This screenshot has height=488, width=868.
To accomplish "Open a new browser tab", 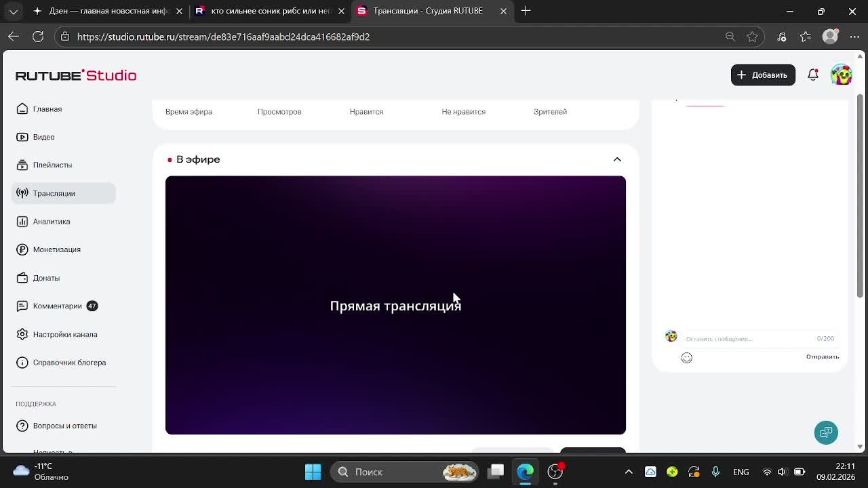I will [x=526, y=11].
